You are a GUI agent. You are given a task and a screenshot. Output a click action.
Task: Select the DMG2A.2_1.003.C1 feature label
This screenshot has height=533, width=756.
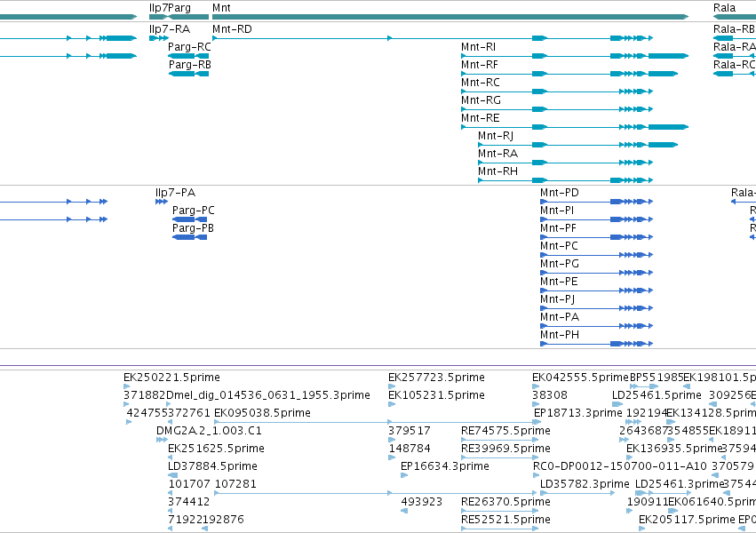(209, 431)
